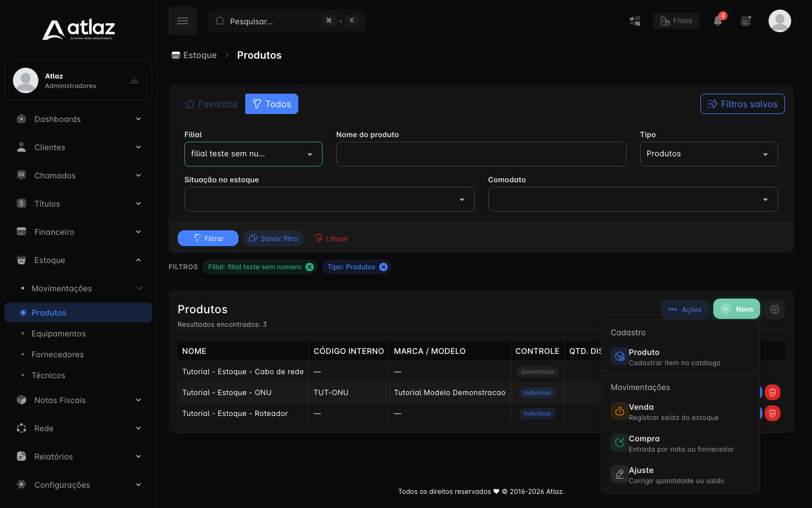The height and width of the screenshot is (508, 812).
Task: Open the Tipo dropdown
Action: pyautogui.click(x=709, y=154)
